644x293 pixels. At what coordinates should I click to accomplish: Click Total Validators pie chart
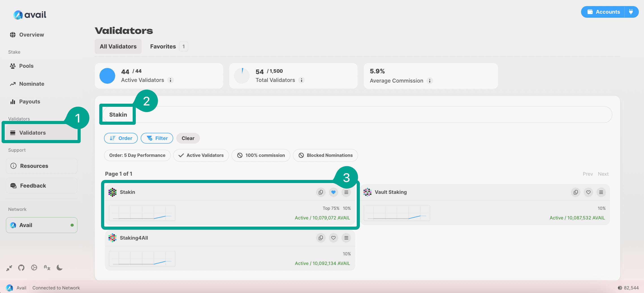[242, 76]
